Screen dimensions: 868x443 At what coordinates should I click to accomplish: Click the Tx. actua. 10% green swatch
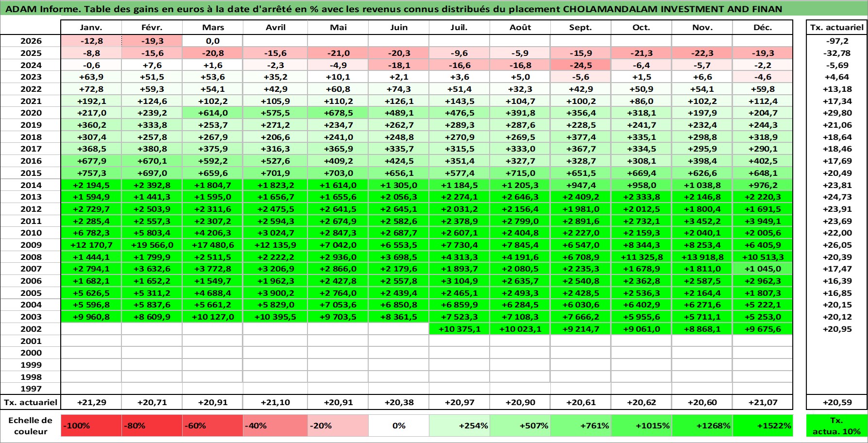pyautogui.click(x=837, y=426)
